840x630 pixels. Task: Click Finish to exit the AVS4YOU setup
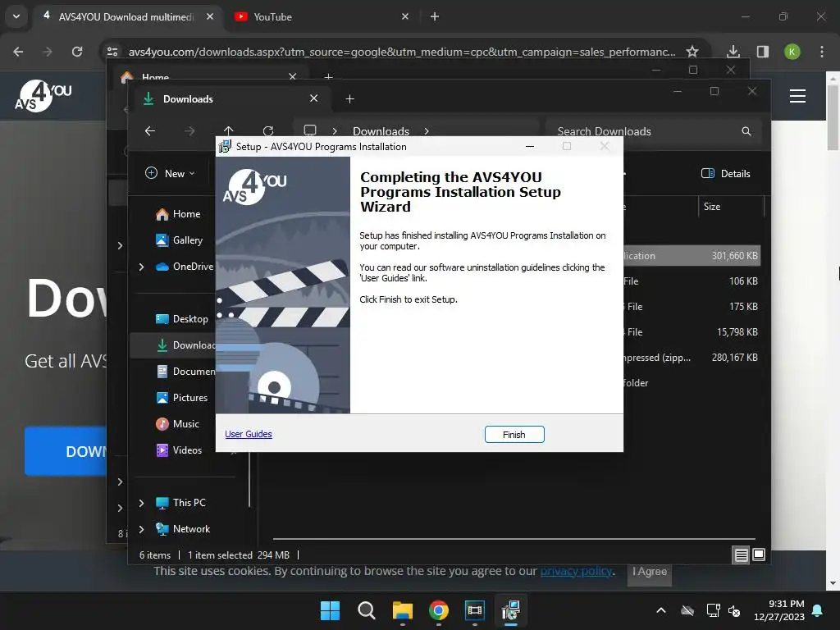pos(514,435)
